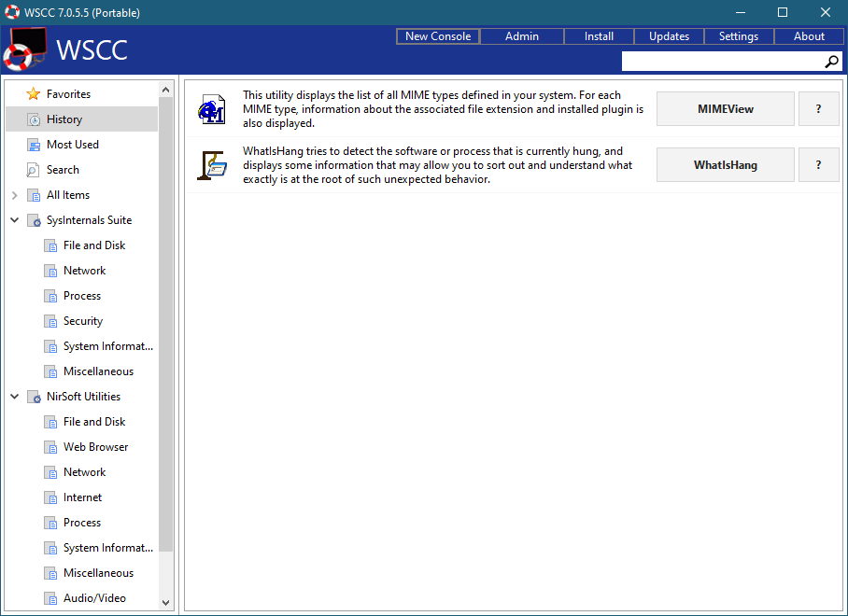Click the Network icon under SysInternals Suite

coord(50,271)
